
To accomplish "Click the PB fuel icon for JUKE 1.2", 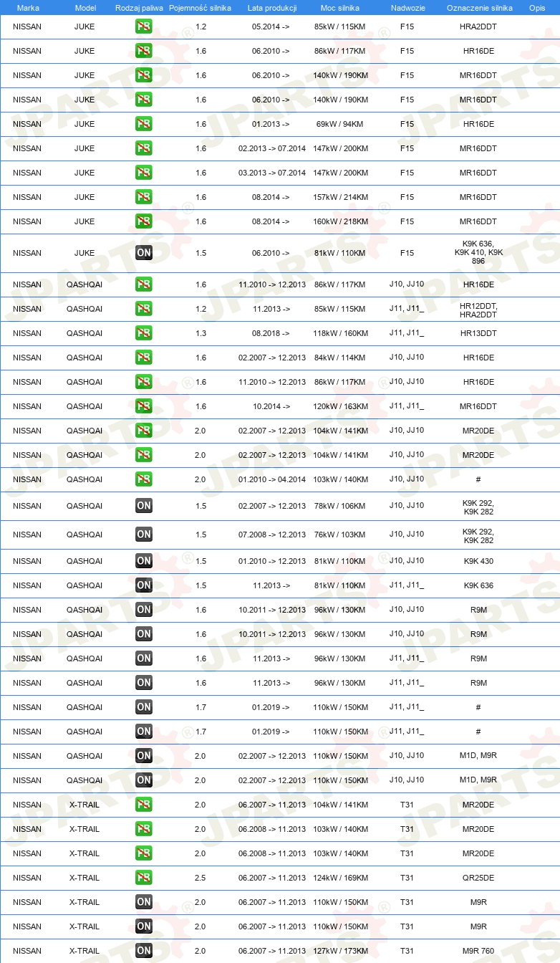I will pos(144,27).
